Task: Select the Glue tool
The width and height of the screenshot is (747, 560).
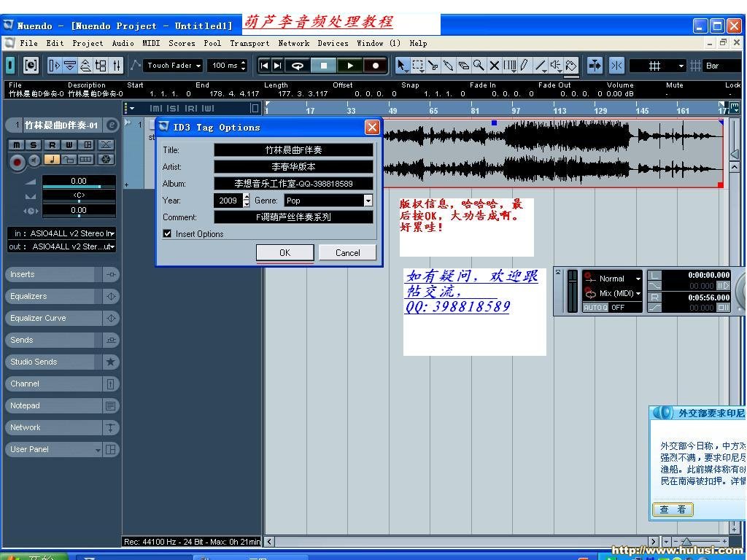Action: pyautogui.click(x=449, y=65)
